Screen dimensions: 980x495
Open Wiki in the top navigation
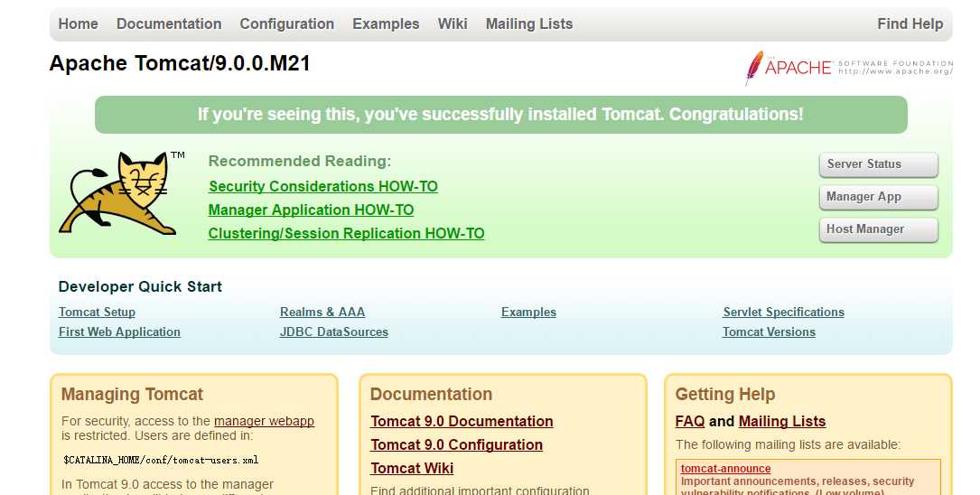click(x=453, y=23)
